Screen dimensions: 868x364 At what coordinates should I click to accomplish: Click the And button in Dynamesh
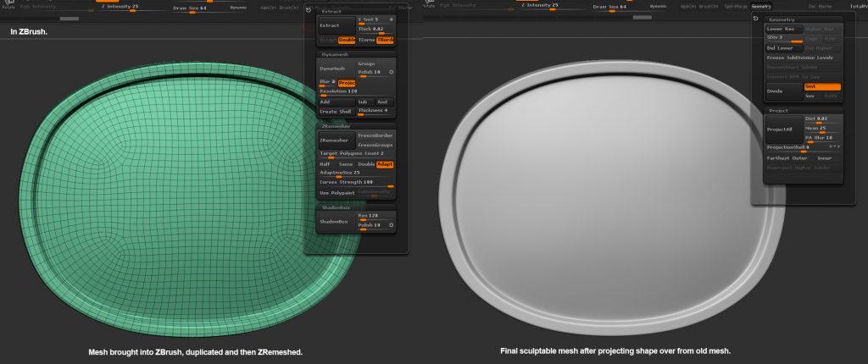[384, 102]
